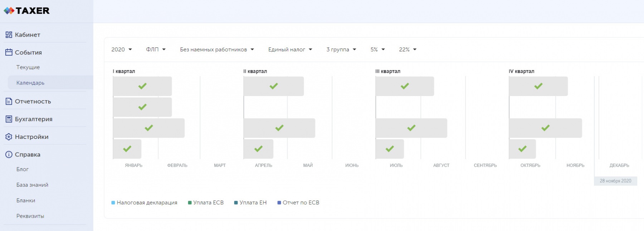The height and width of the screenshot is (231, 644).
Task: Click the ФЕВРАЛЬ month label
Action: click(x=177, y=165)
